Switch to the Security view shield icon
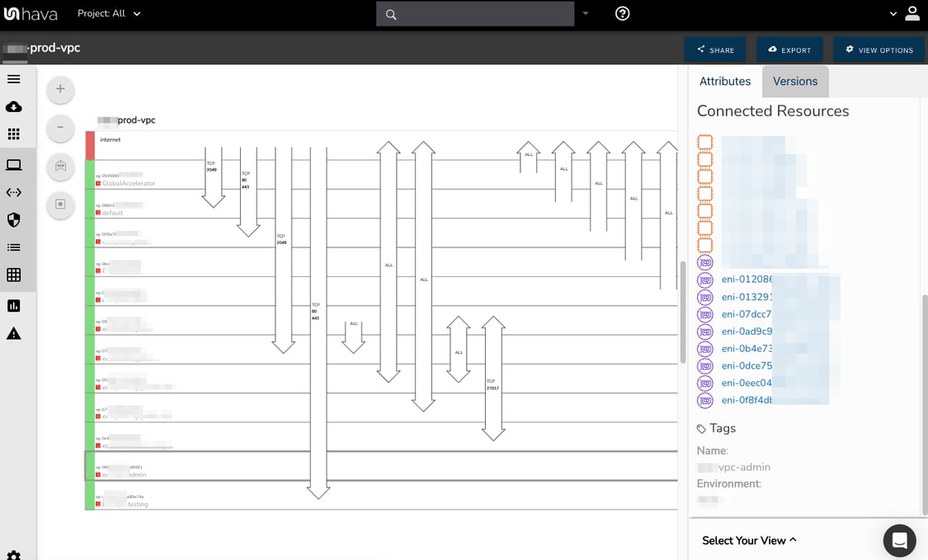Viewport: 928px width, 560px height. pyautogui.click(x=13, y=219)
